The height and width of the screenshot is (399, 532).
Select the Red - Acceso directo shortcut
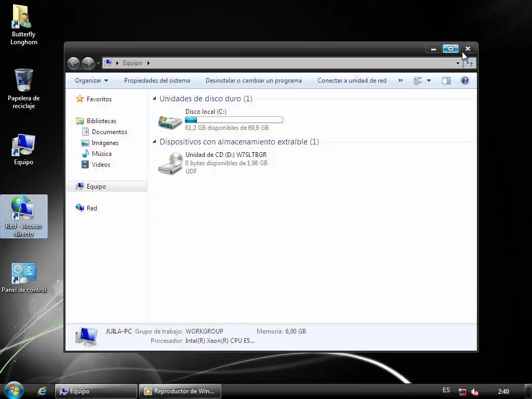24,216
